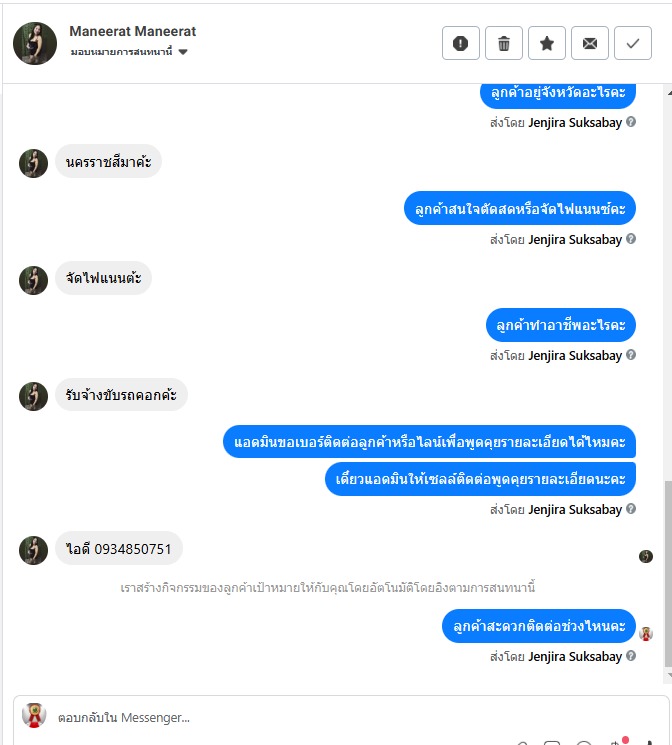Image resolution: width=672 pixels, height=745 pixels.
Task: Delete conversation using the trash icon
Action: coord(504,43)
